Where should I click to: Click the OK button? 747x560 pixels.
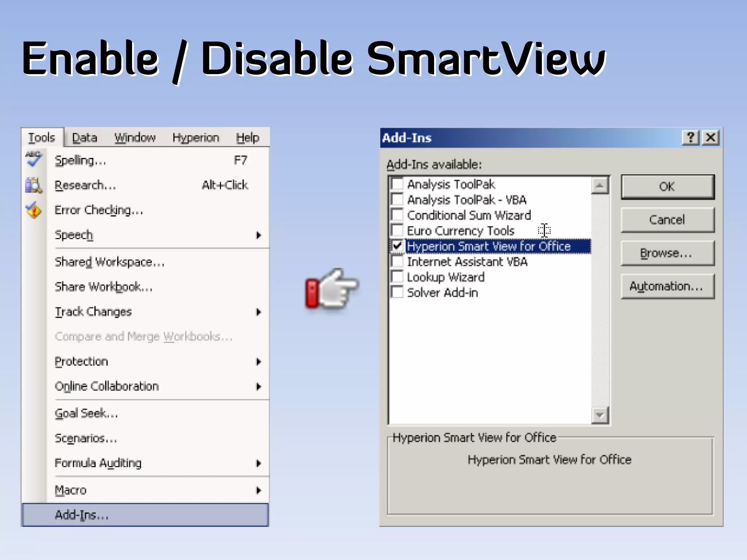tap(667, 187)
